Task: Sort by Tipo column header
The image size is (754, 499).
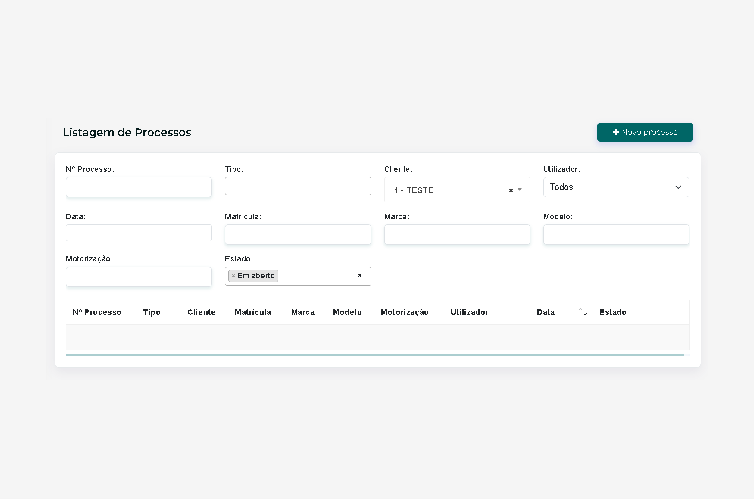Action: pyautogui.click(x=151, y=312)
